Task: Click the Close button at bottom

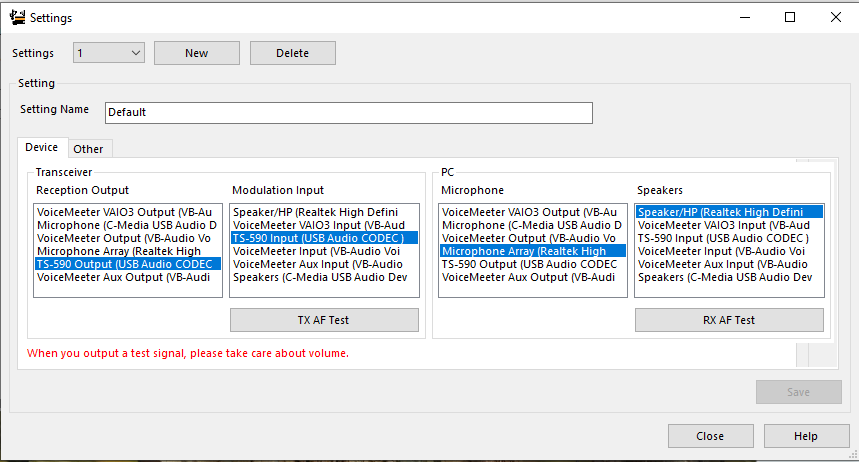Action: tap(711, 436)
